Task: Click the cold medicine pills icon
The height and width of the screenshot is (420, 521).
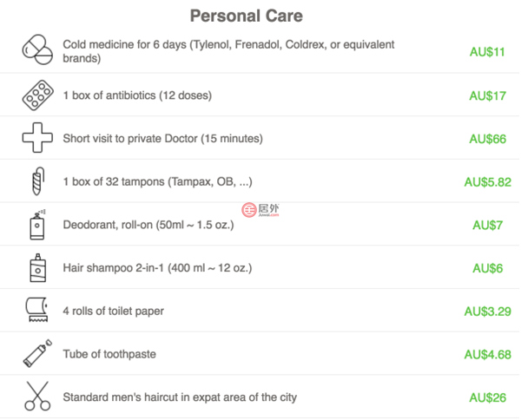Action: pyautogui.click(x=36, y=50)
